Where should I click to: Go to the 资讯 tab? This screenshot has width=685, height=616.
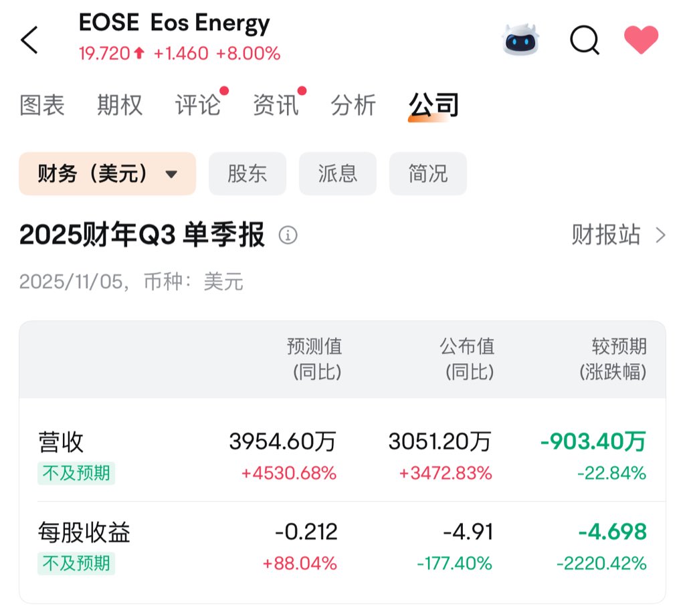[x=276, y=105]
